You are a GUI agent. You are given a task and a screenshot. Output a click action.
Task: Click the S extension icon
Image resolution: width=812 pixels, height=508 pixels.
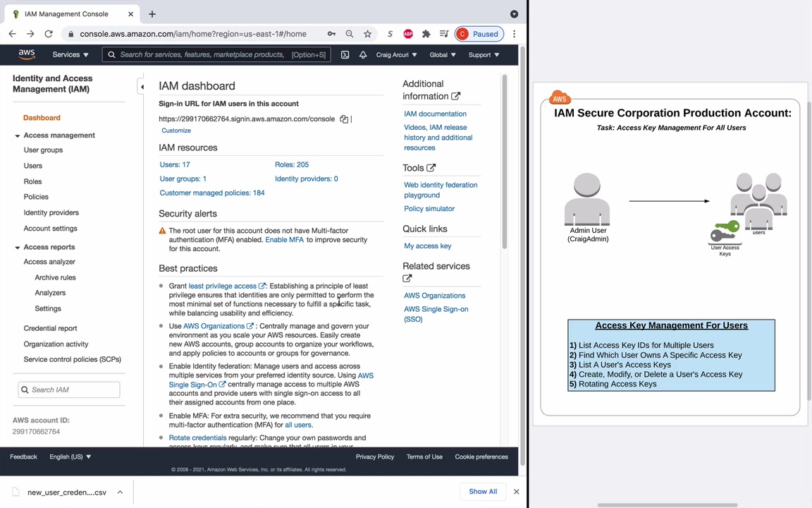pyautogui.click(x=390, y=34)
